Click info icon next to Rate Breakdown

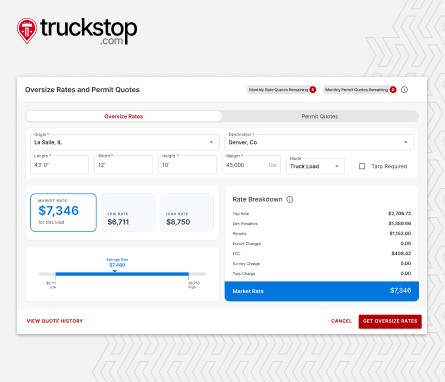click(x=290, y=199)
